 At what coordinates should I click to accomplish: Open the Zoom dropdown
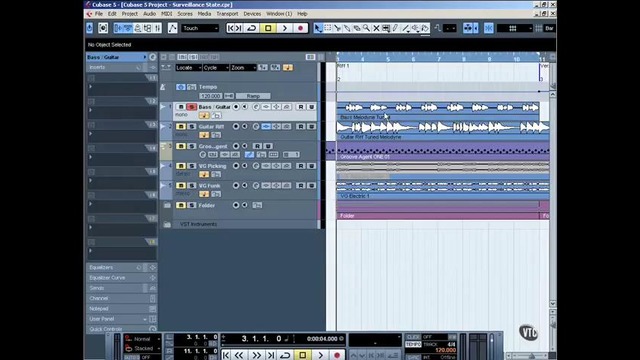pos(243,68)
